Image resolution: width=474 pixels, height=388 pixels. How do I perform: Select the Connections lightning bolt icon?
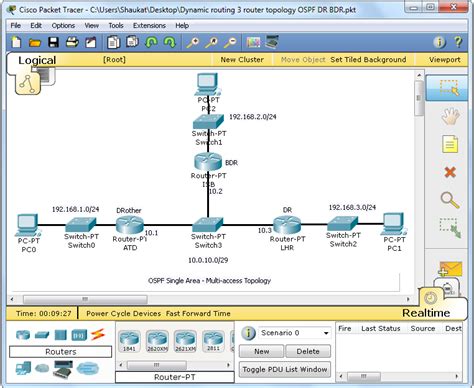point(98,334)
